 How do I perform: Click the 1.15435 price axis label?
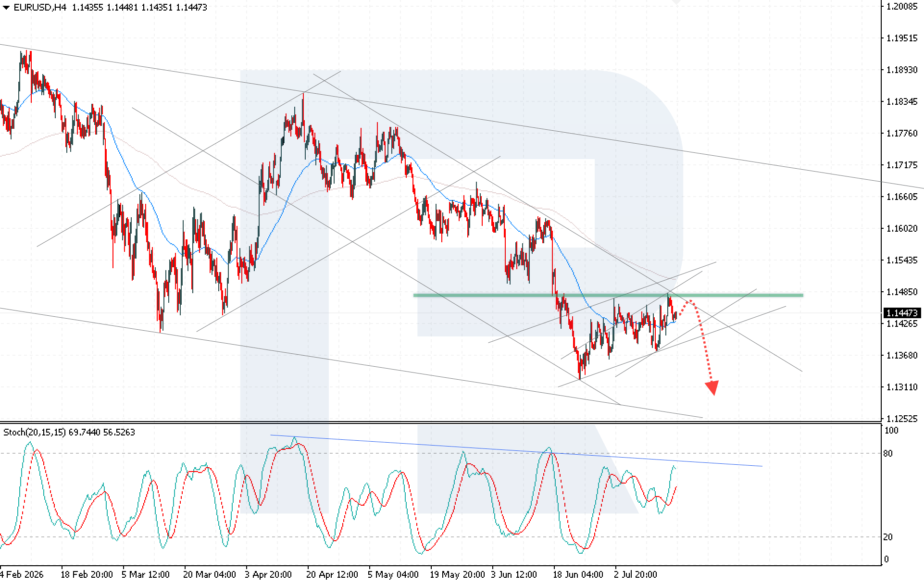902,260
